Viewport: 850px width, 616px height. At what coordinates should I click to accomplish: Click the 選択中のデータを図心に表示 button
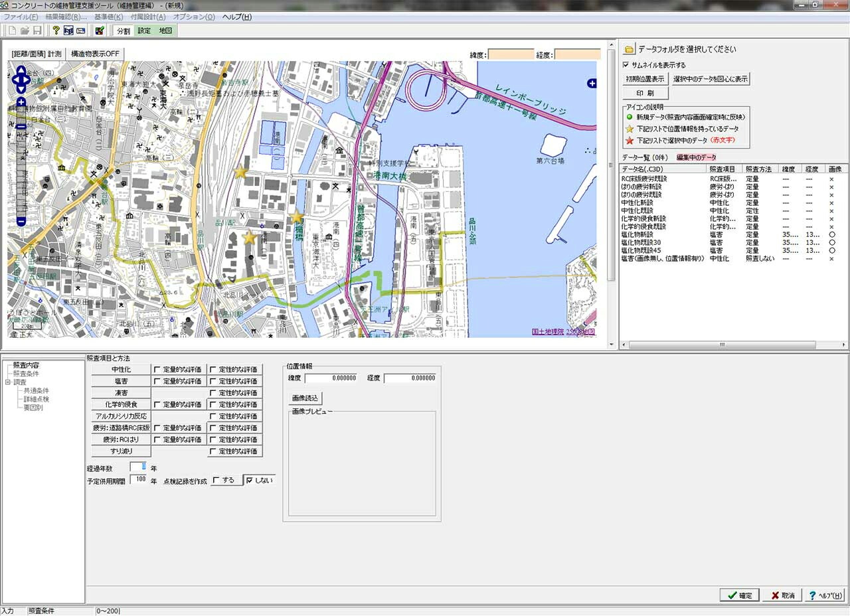coord(711,78)
